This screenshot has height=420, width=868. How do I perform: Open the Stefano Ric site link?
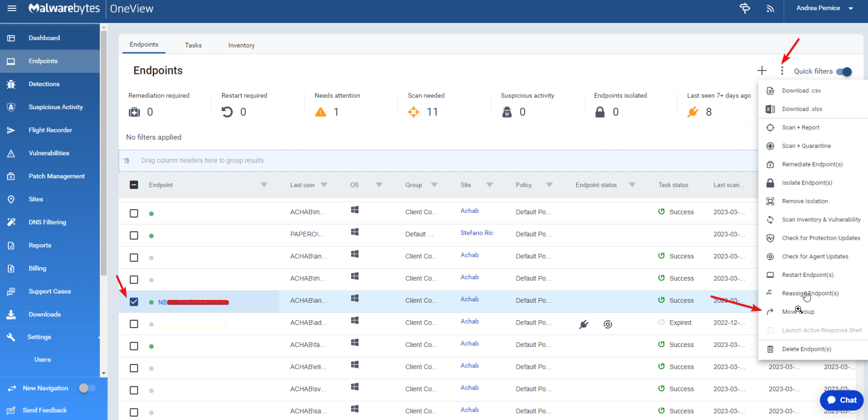(x=477, y=233)
